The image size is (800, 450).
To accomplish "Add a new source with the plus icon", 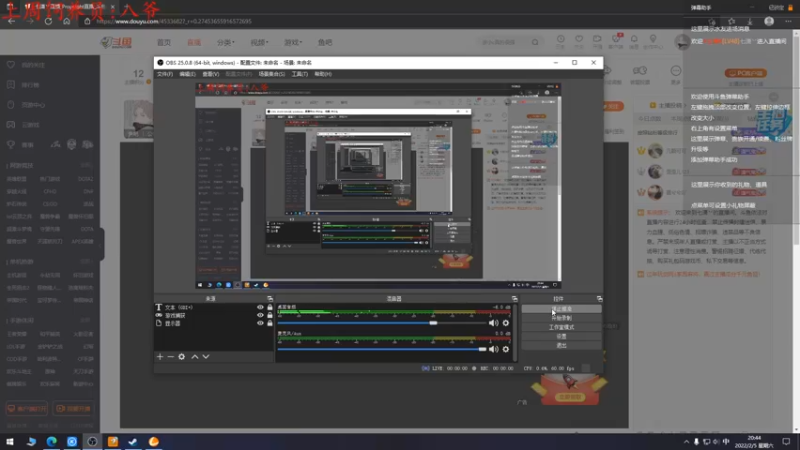I will 160,357.
